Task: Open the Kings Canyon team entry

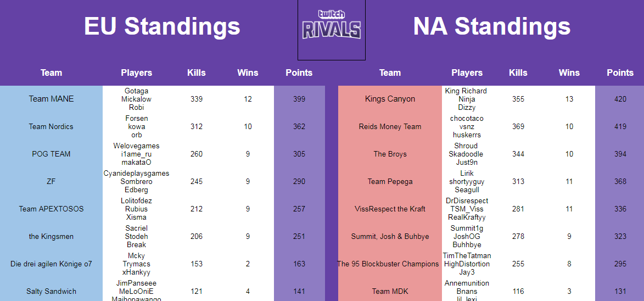Action: [390, 99]
